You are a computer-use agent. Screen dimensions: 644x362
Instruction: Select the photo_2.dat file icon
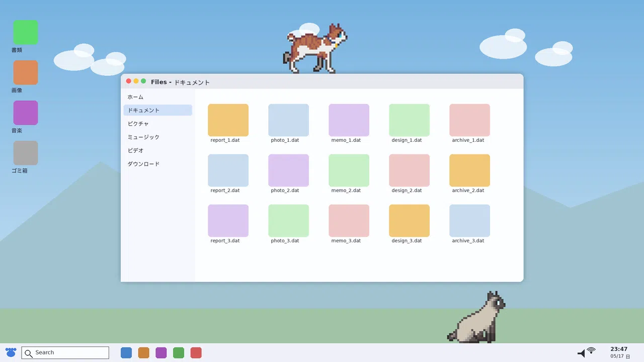click(x=288, y=170)
